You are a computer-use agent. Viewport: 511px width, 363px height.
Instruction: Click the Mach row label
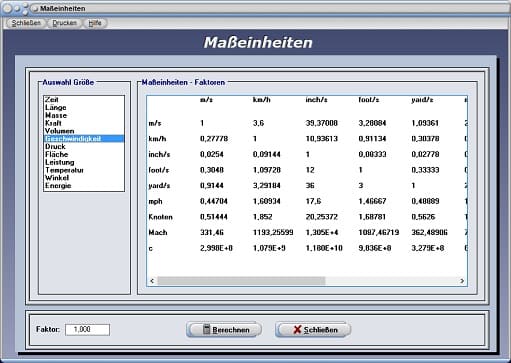158,232
